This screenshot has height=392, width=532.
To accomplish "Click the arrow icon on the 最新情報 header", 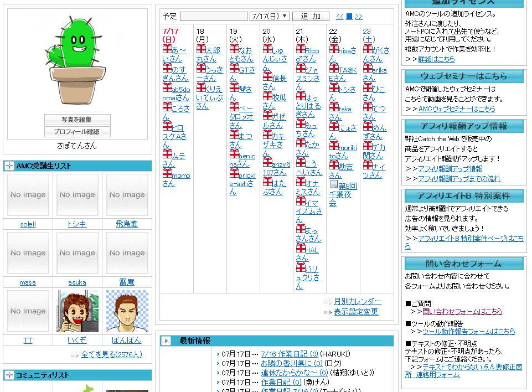I will (166, 341).
